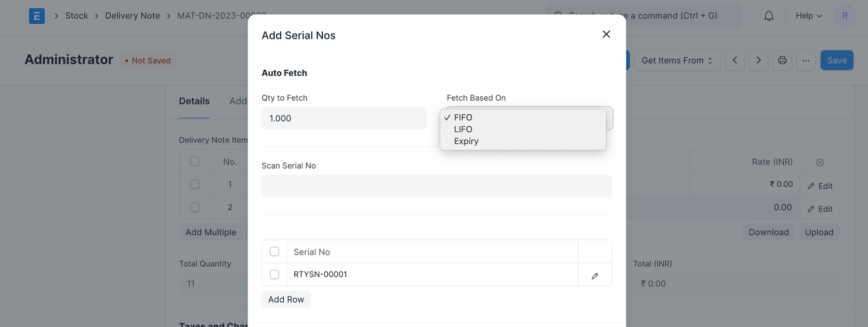Viewport: 868px width, 327px height.
Task: Choose LIFO from Fetch Based On
Action: click(463, 129)
